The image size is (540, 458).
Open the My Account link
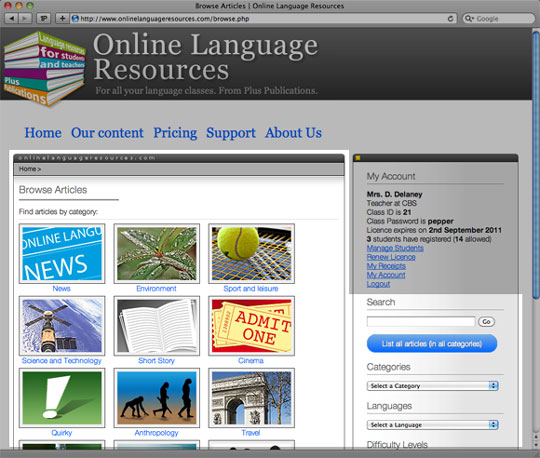tap(386, 275)
